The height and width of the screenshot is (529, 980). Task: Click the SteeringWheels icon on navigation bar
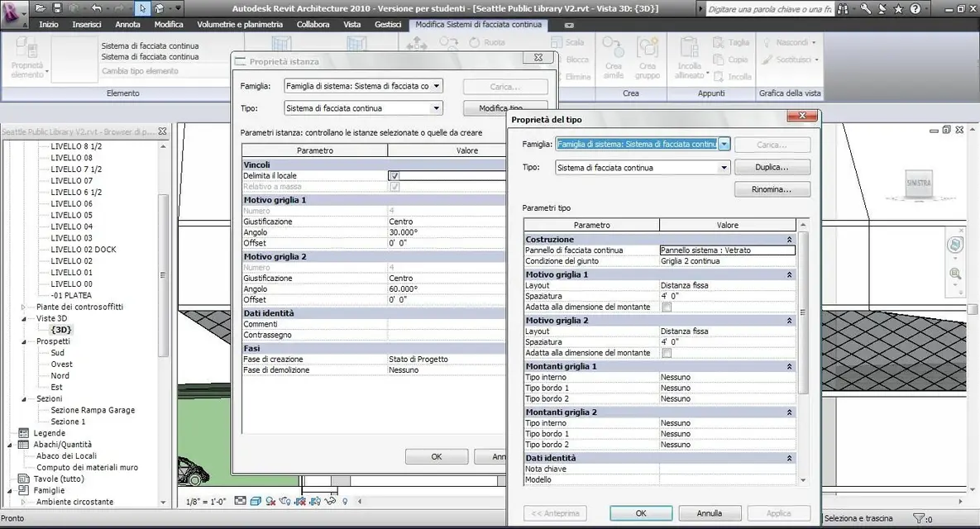click(954, 245)
